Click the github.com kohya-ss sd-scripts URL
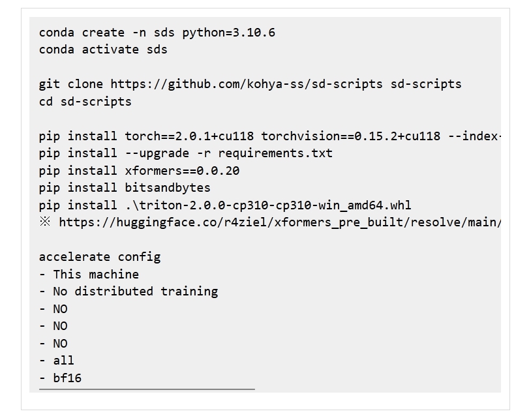This screenshot has width=531, height=420. [x=246, y=84]
